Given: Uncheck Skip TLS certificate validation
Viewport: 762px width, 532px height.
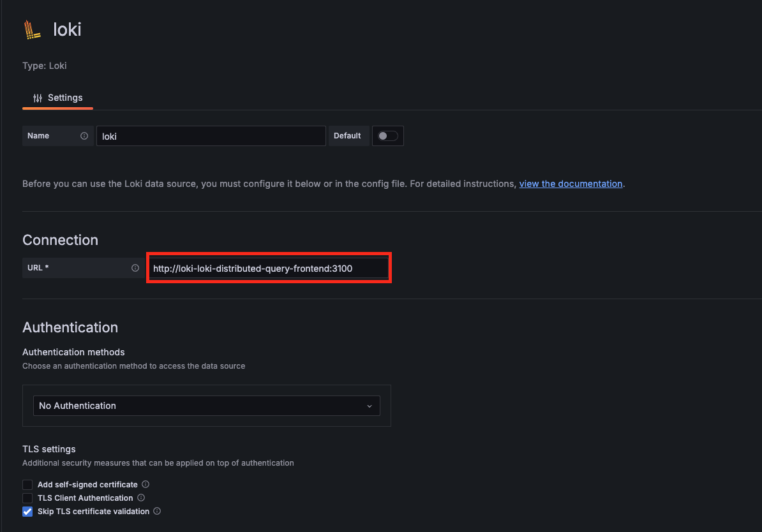Looking at the screenshot, I should coord(27,512).
